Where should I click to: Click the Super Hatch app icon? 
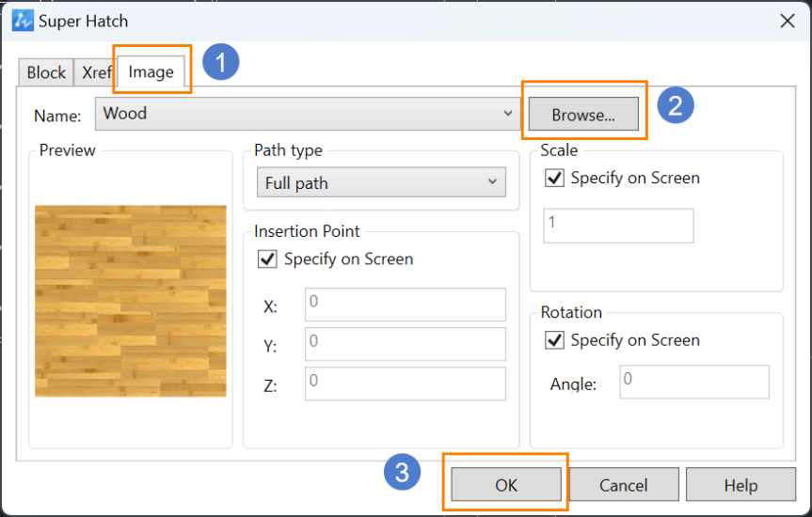coord(23,22)
